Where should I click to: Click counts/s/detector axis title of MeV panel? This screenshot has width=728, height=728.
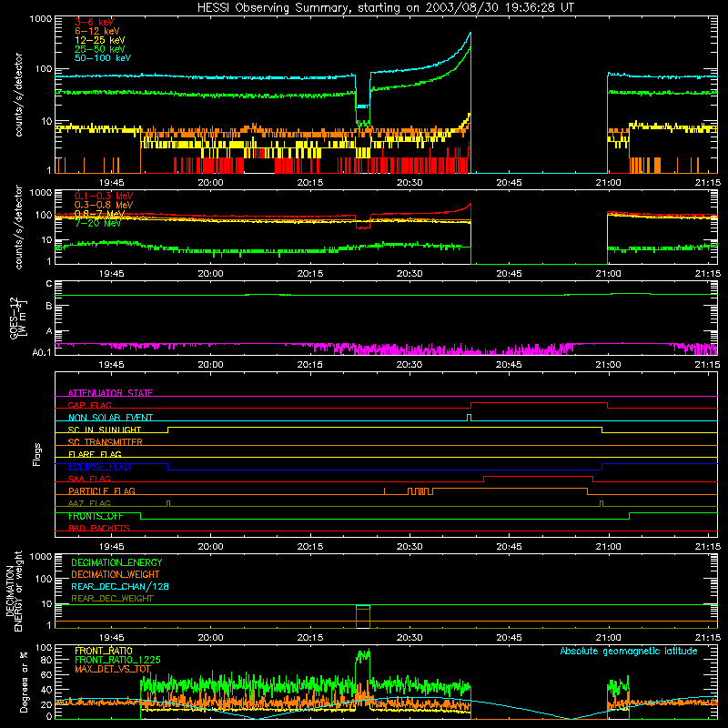coord(18,227)
